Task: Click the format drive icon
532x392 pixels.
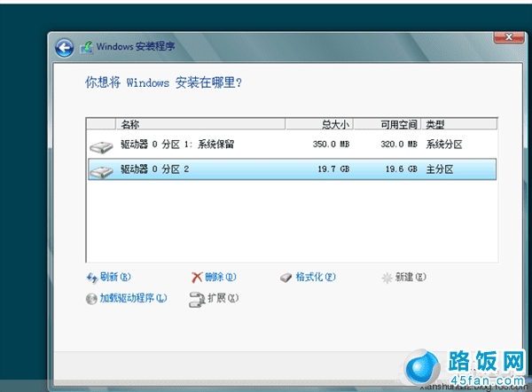Action: pyautogui.click(x=286, y=278)
